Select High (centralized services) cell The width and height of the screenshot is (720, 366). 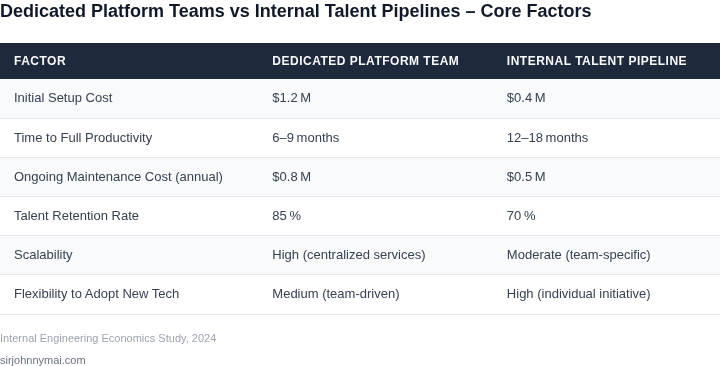349,255
